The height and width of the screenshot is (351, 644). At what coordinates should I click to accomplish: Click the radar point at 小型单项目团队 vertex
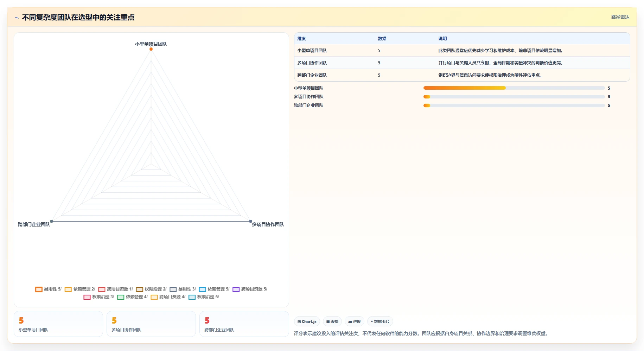[x=151, y=49]
